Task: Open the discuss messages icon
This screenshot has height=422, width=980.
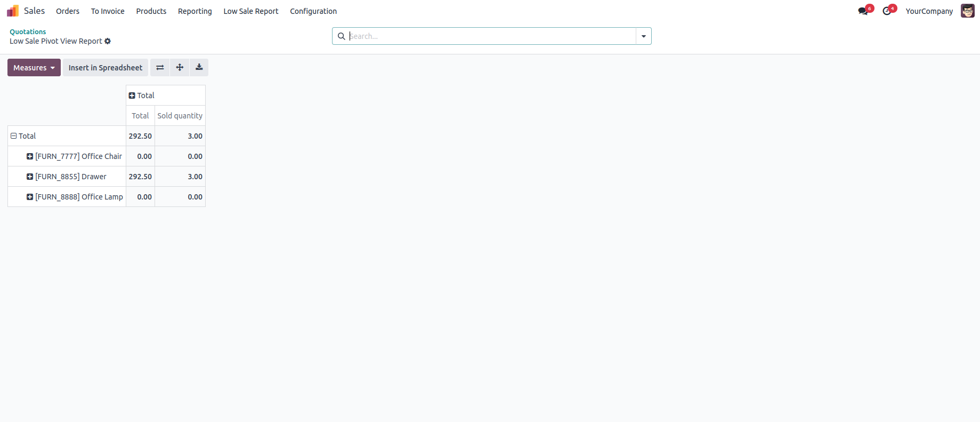Action: (x=863, y=11)
